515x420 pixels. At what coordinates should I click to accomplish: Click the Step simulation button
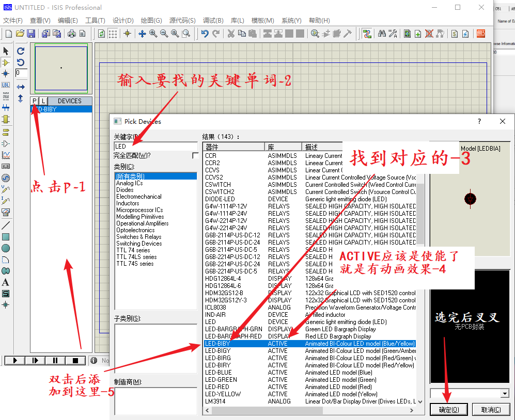[x=35, y=361]
